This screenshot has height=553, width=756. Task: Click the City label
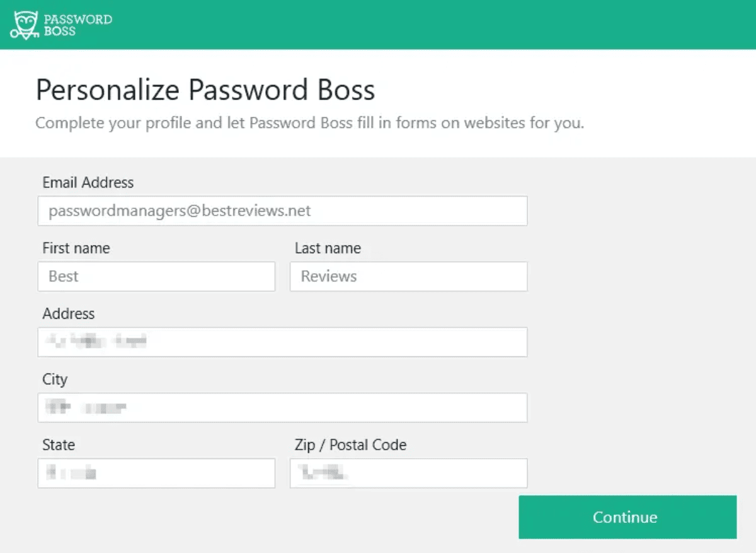tap(55, 379)
